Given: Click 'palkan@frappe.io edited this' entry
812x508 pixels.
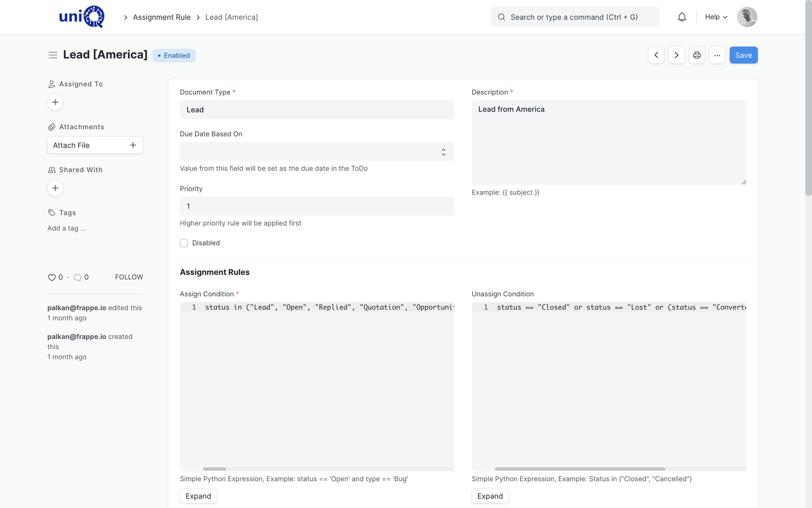Looking at the screenshot, I should click(94, 313).
